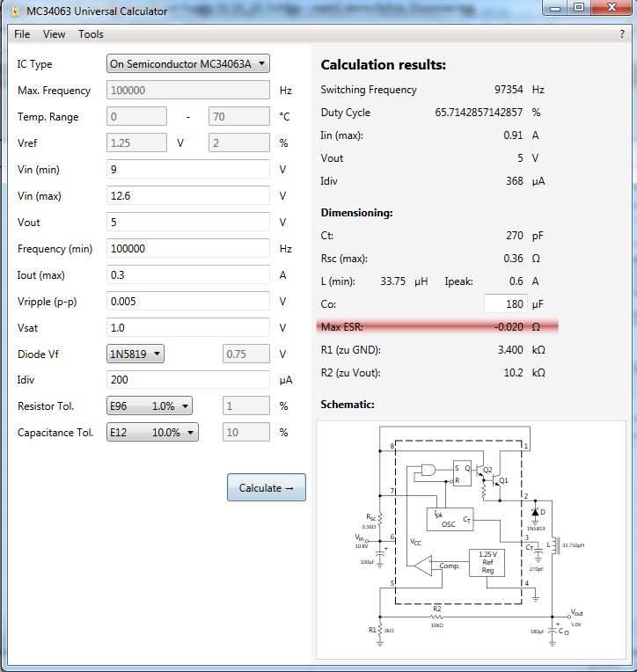
Task: Expand the IC Type dropdown
Action: pos(188,64)
